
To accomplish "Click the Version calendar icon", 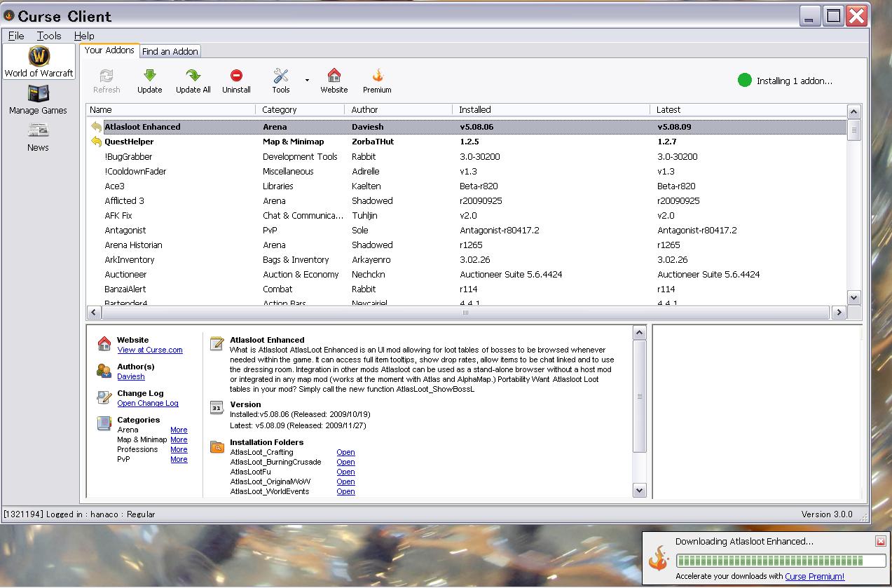I will coord(217,407).
